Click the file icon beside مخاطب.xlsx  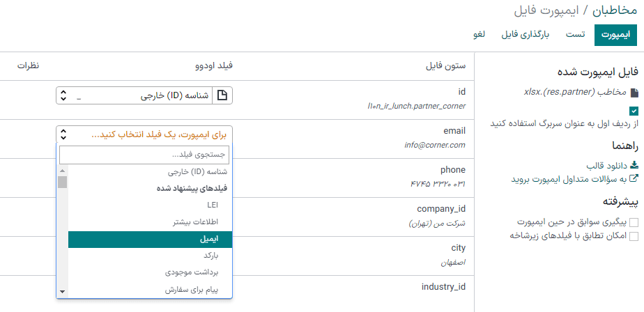pos(634,92)
